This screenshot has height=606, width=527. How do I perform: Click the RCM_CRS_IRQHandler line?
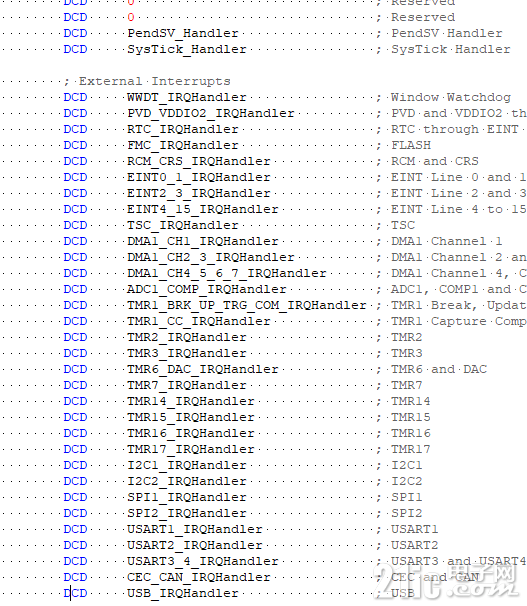point(199,161)
